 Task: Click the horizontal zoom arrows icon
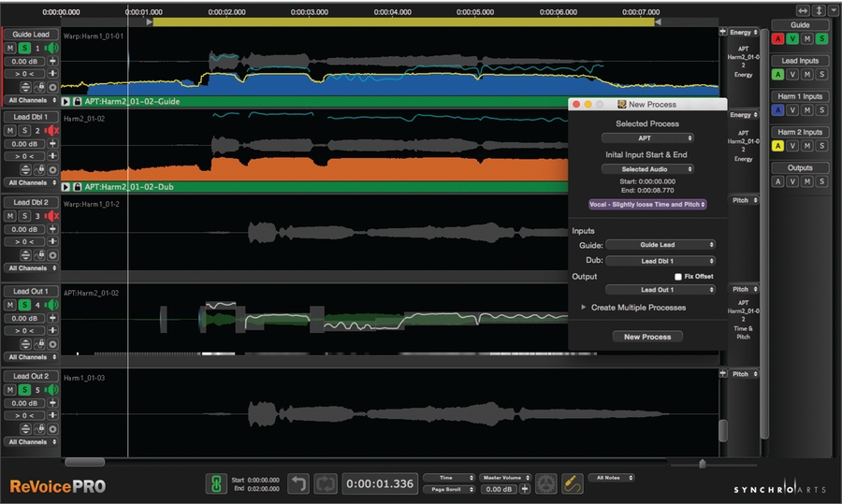(802, 10)
